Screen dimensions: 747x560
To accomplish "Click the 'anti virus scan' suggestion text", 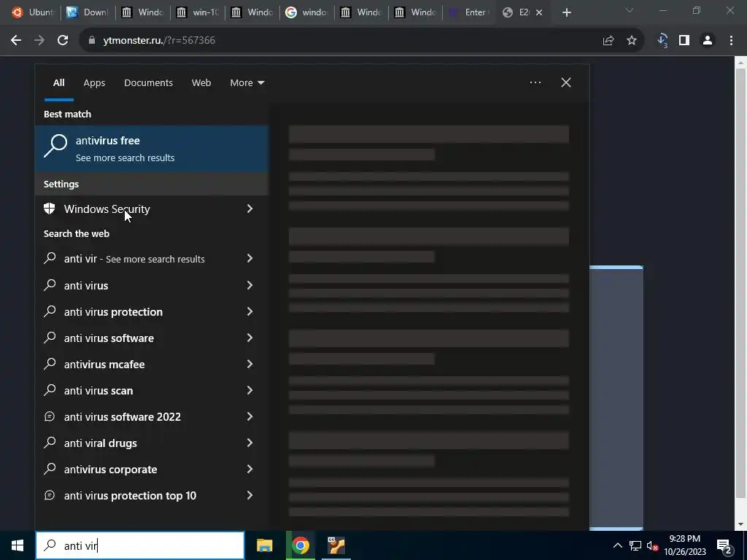I will (x=98, y=391).
